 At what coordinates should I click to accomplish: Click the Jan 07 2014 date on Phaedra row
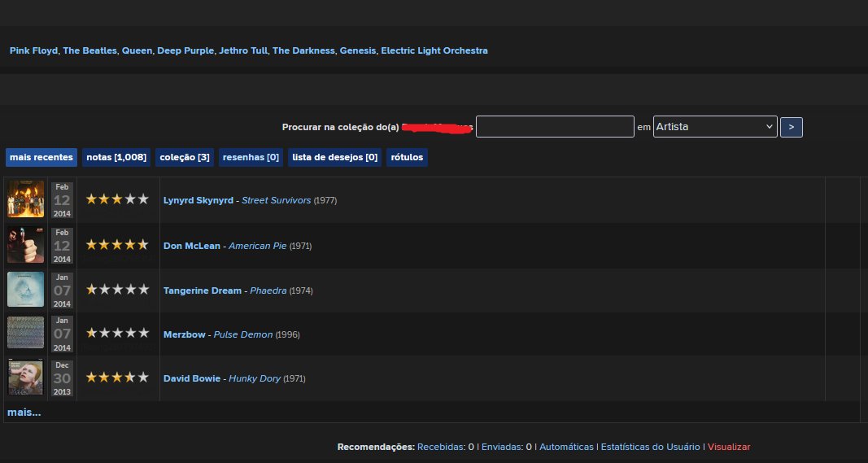(x=62, y=290)
